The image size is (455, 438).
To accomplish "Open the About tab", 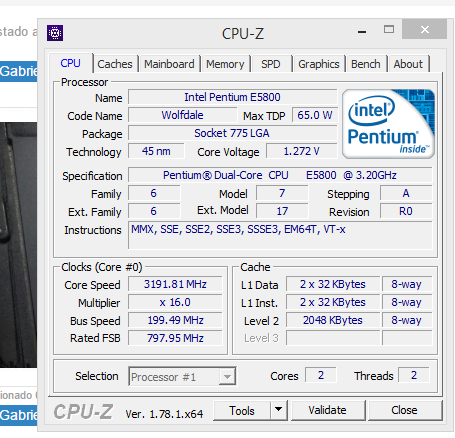I will [408, 64].
